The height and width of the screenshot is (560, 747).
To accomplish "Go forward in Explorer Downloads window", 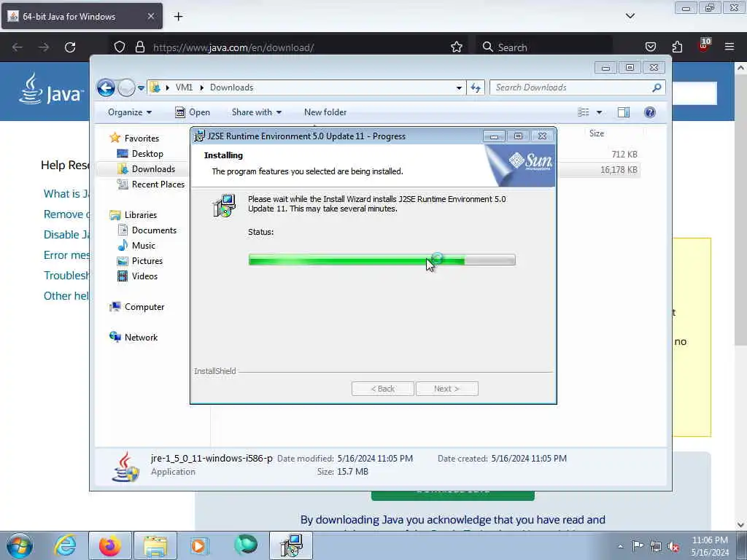I will (126, 87).
